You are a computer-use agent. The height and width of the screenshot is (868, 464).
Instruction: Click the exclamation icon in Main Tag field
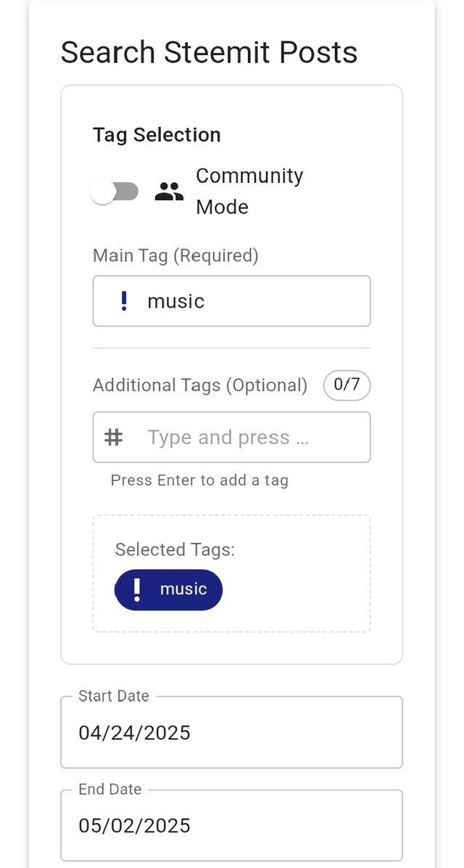[x=124, y=301]
